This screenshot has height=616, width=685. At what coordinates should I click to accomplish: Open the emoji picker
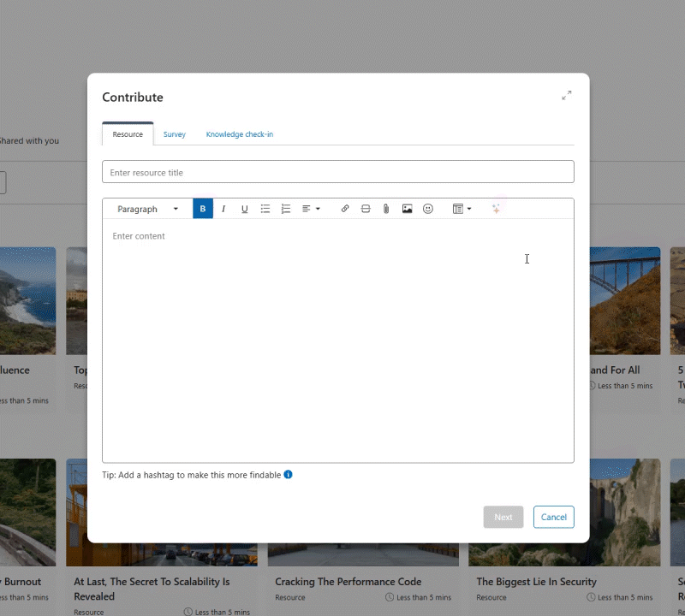[427, 208]
